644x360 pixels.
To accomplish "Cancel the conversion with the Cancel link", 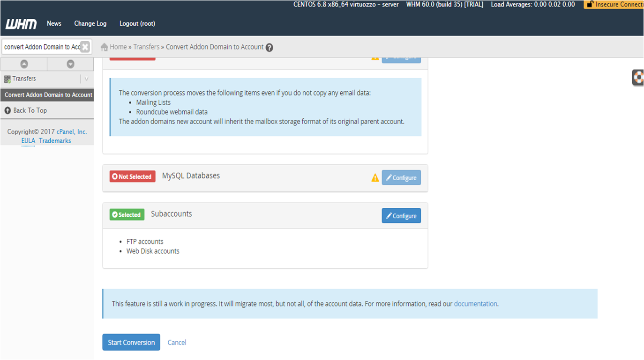I will 177,342.
